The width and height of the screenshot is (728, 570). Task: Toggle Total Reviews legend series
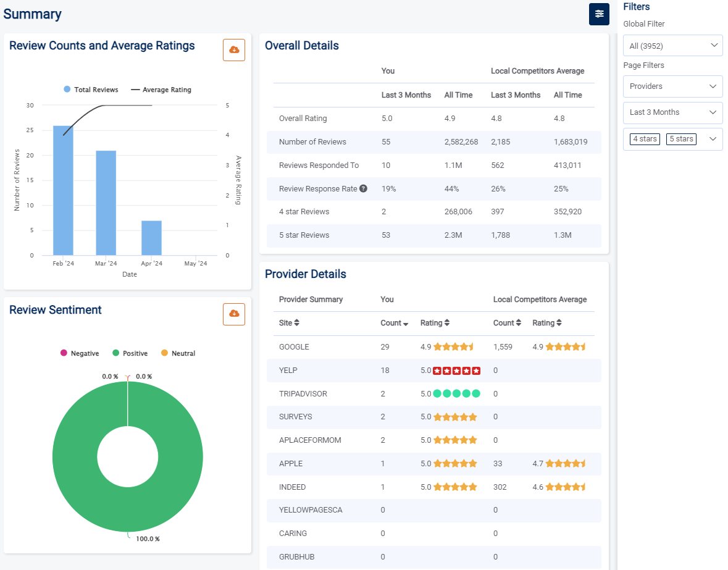pos(91,90)
